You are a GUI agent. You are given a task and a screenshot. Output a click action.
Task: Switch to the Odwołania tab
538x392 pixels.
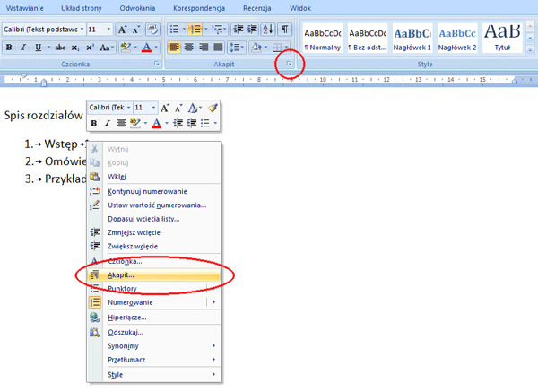137,8
